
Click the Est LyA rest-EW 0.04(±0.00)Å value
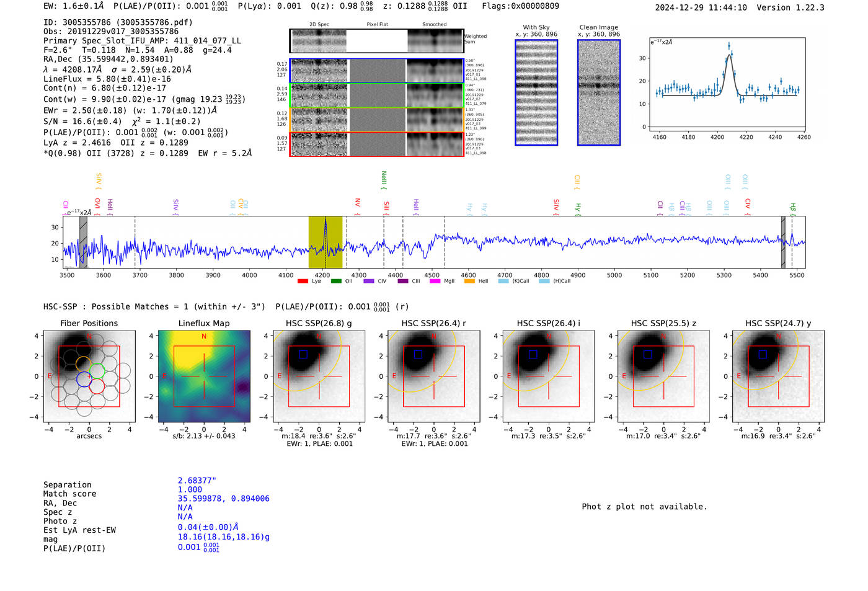(208, 527)
